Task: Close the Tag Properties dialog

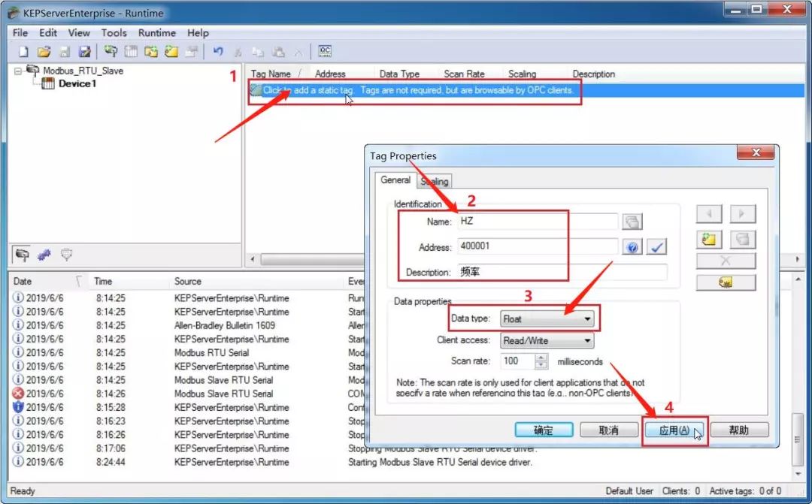Action: [x=756, y=152]
